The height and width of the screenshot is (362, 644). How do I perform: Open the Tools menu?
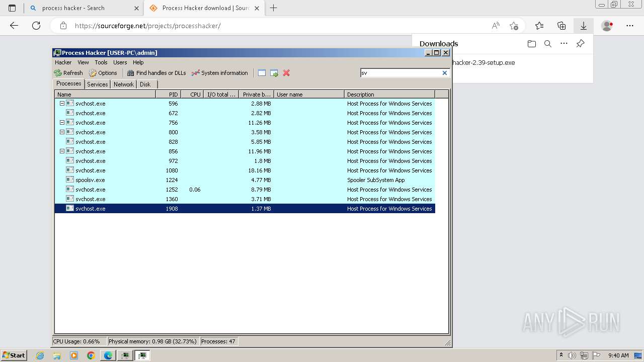[x=101, y=62]
